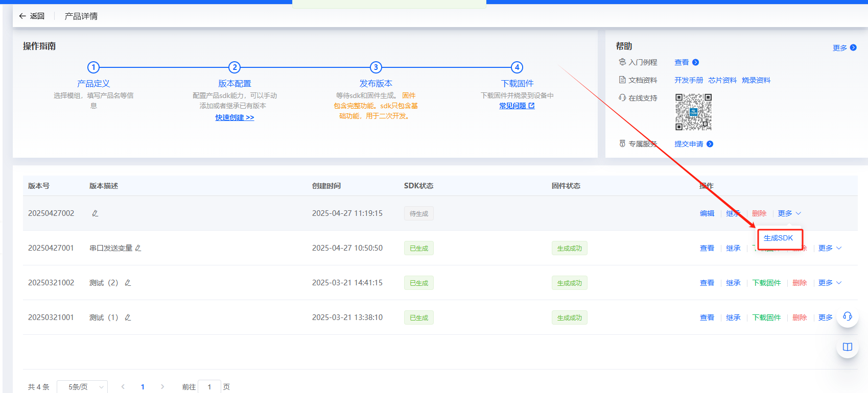This screenshot has height=393, width=868.
Task: Open the 5条/页 page size dropdown
Action: click(x=82, y=387)
